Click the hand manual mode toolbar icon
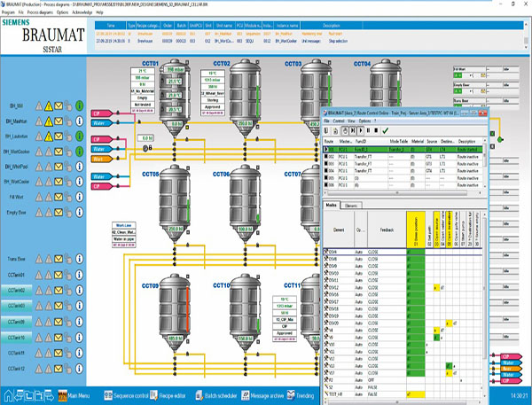This screenshot has height=405, width=532. point(345,130)
